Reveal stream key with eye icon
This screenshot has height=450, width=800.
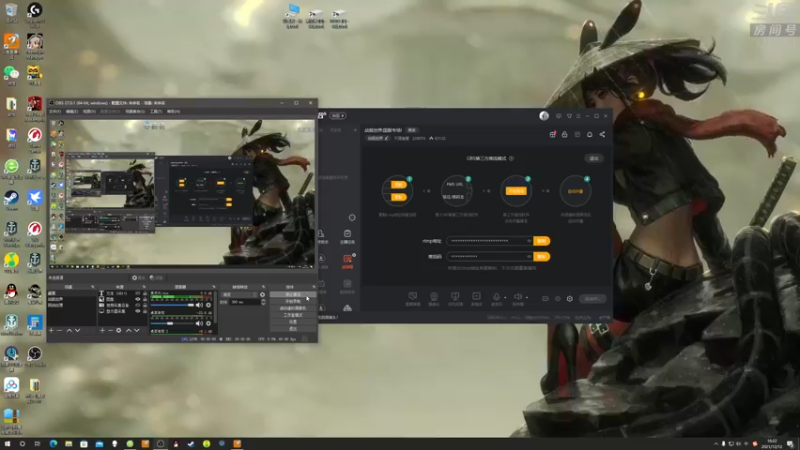(x=529, y=257)
